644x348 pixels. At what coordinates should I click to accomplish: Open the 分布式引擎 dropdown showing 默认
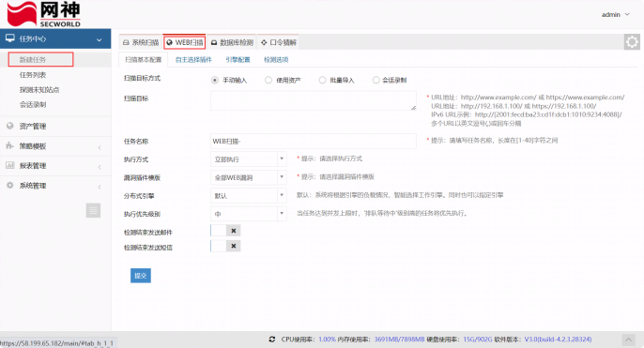pos(248,196)
